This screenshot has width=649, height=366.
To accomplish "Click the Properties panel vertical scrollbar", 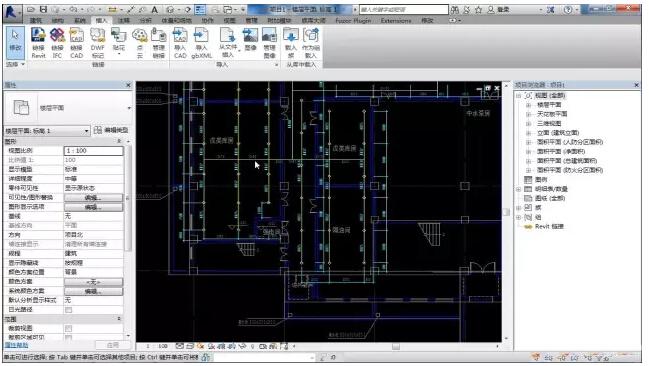I will pos(128,199).
